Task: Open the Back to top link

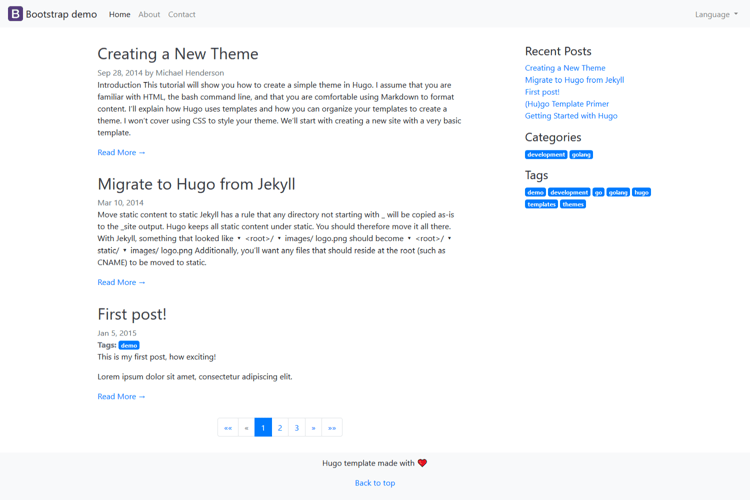Action: (375, 483)
